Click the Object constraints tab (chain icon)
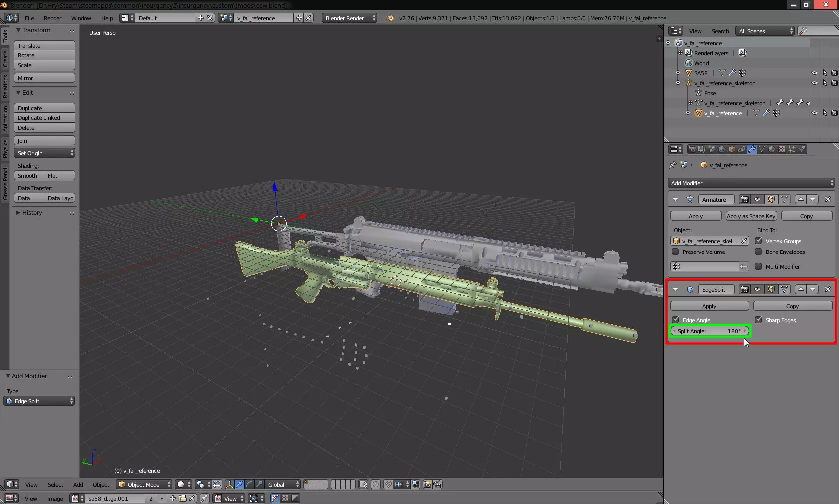 742,149
